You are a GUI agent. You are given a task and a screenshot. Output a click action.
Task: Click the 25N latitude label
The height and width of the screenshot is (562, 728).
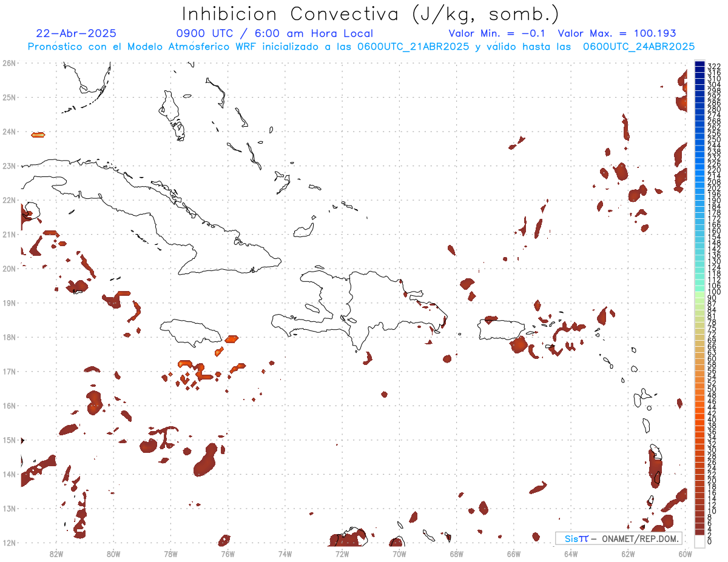point(8,97)
